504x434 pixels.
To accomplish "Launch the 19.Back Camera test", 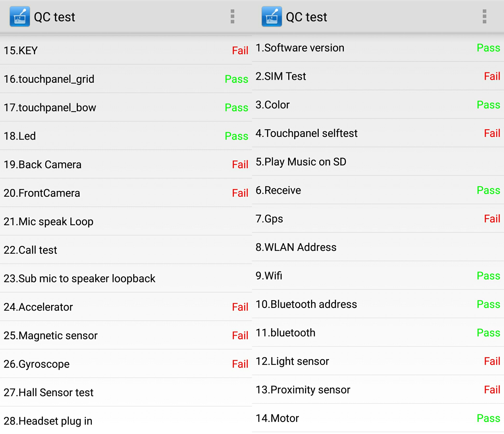I will click(126, 164).
